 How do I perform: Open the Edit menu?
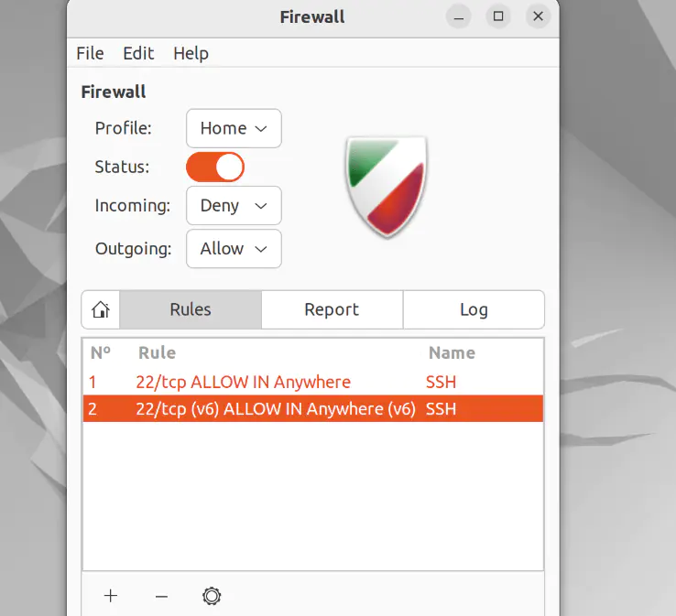tap(138, 53)
